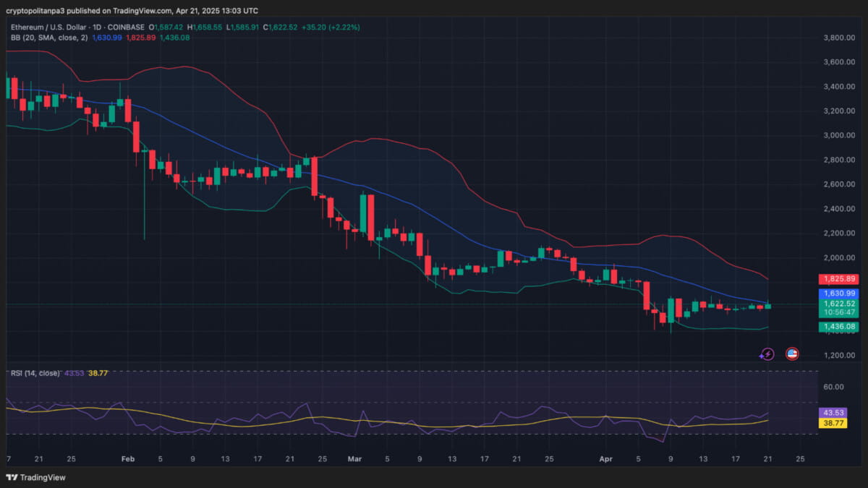
Task: Click 'Apr' on the time axis
Action: (605, 458)
